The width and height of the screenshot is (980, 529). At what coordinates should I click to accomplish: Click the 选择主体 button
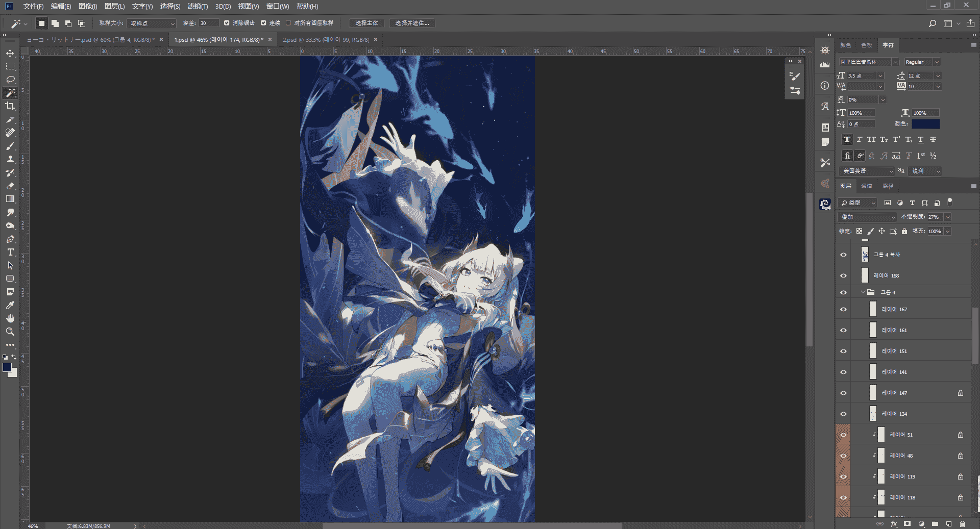(x=366, y=23)
